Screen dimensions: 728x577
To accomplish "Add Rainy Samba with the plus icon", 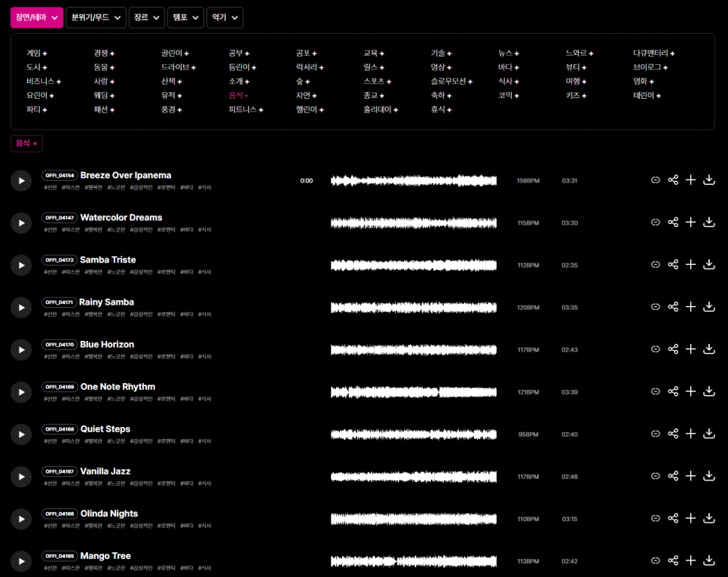I will pos(690,307).
